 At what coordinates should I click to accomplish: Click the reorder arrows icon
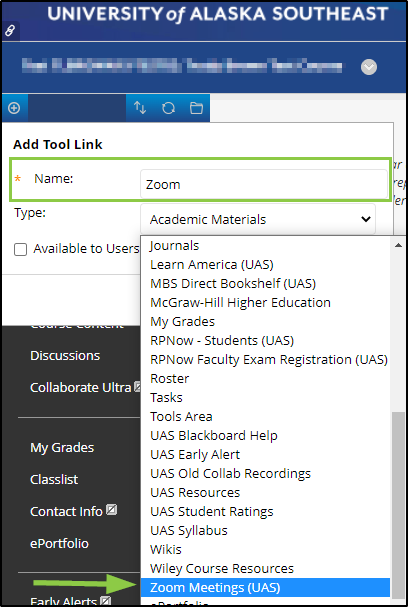140,108
